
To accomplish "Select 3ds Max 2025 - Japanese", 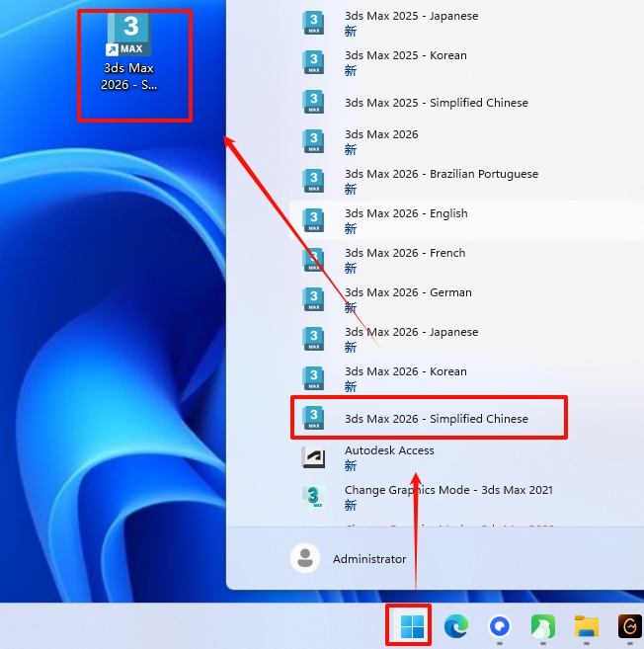I will pos(411,17).
